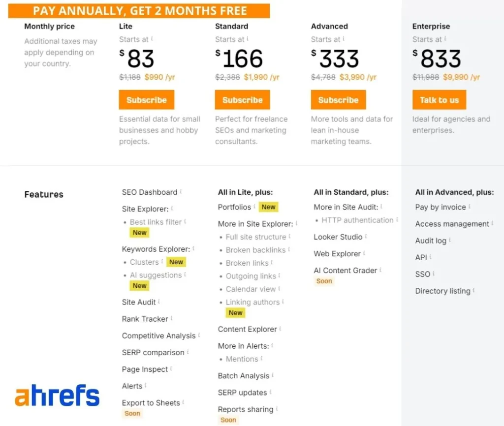
Task: Click info icon beside Batch Analysis
Action: click(273, 375)
